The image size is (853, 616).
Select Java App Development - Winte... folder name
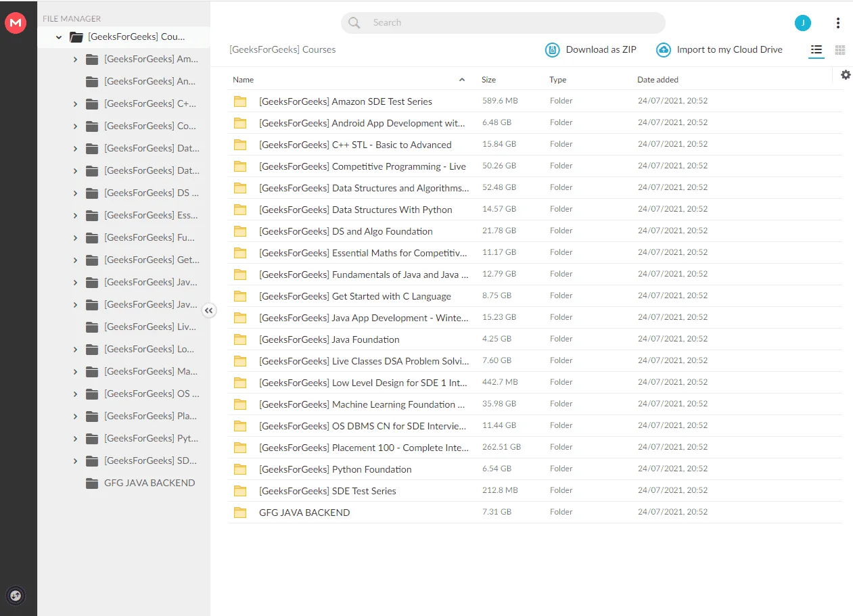pos(364,318)
